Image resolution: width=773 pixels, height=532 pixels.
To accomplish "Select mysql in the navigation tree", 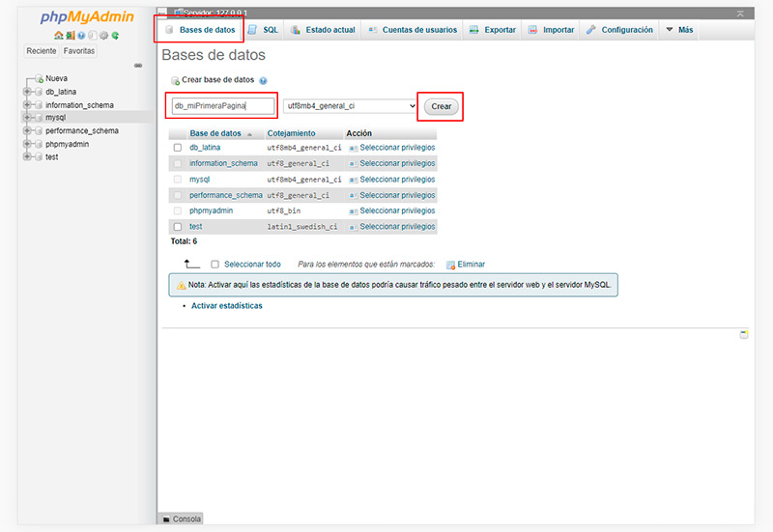I will 56,118.
